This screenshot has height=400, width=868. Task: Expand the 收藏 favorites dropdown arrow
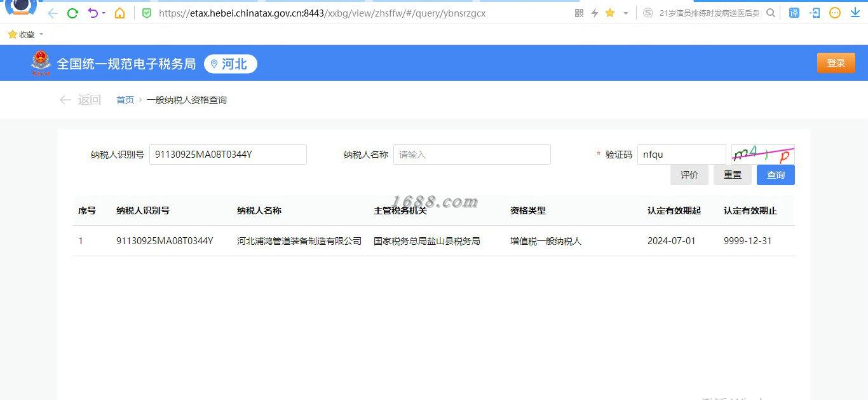click(x=41, y=34)
